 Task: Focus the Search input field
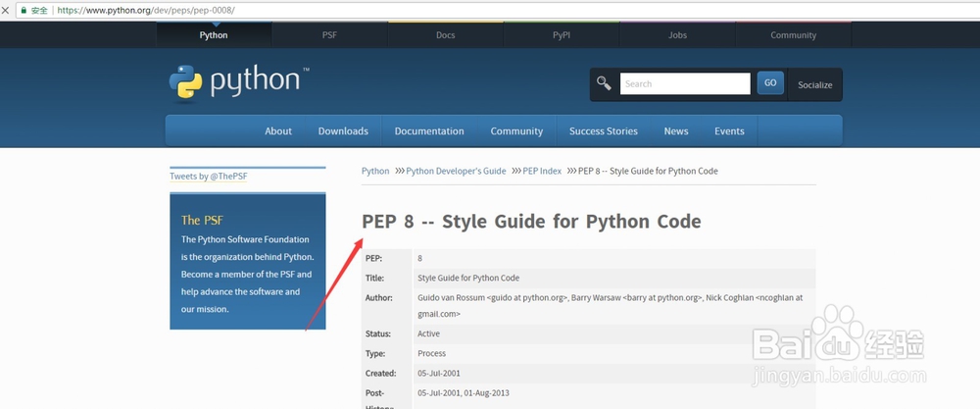685,83
